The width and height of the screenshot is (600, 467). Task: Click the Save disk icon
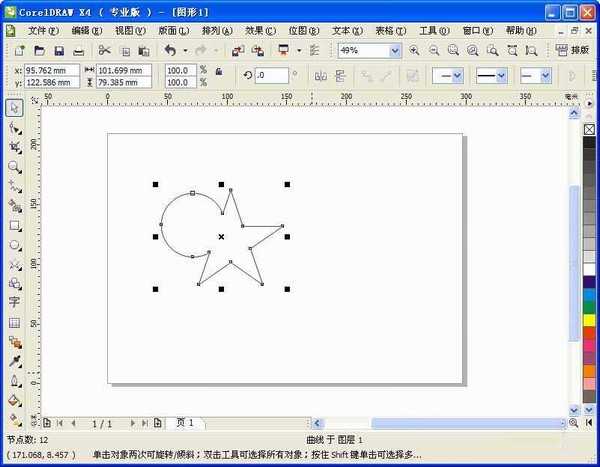58,50
